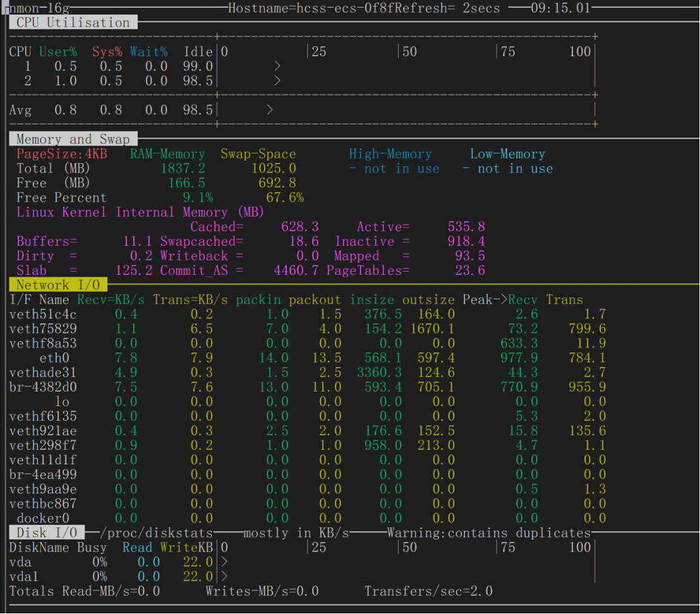The height and width of the screenshot is (614, 700).
Task: Select the clock value '09:15.01'
Action: (x=561, y=8)
